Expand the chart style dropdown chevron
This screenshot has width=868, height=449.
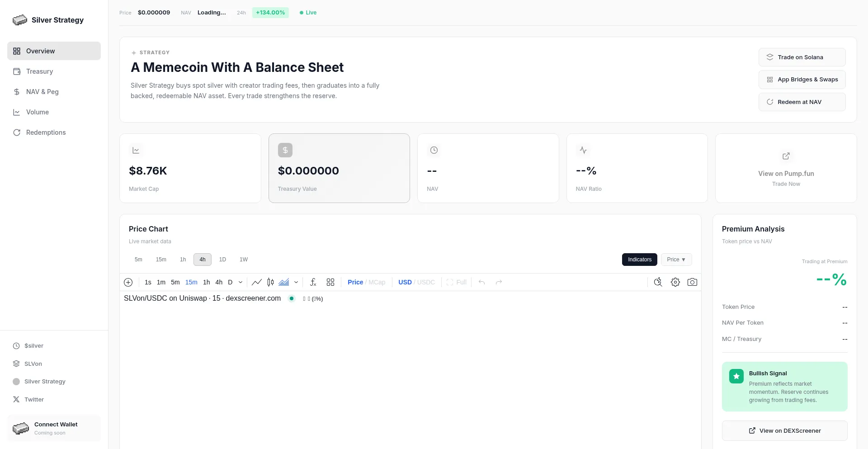tap(296, 282)
